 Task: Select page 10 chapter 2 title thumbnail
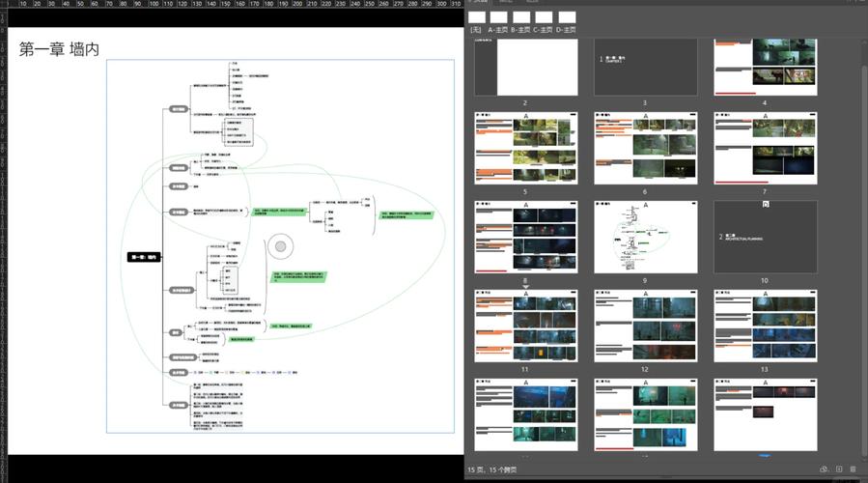point(765,237)
